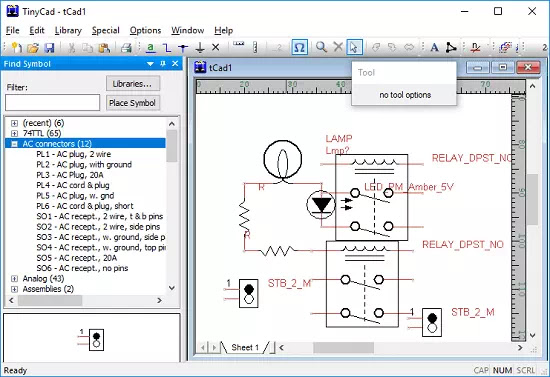Click the New file toolbar icon
Screen dimensions: 550x377
(x=16, y=47)
